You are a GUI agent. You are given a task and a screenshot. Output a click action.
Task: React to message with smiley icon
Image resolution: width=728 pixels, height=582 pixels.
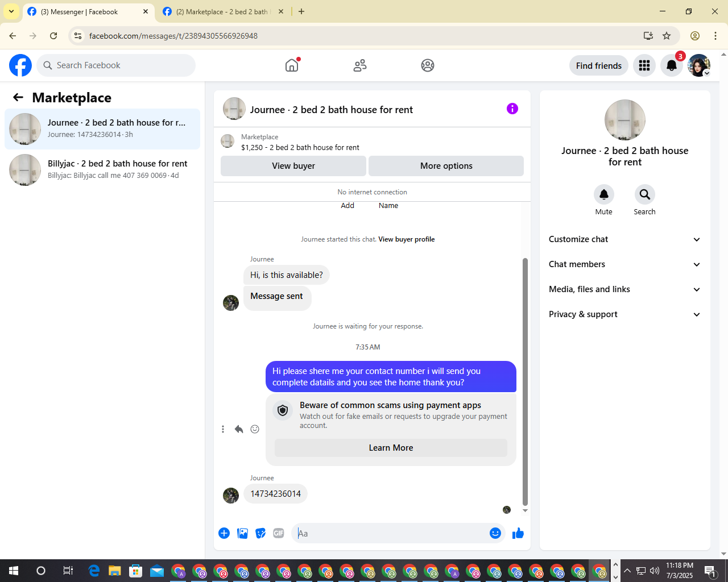tap(255, 429)
